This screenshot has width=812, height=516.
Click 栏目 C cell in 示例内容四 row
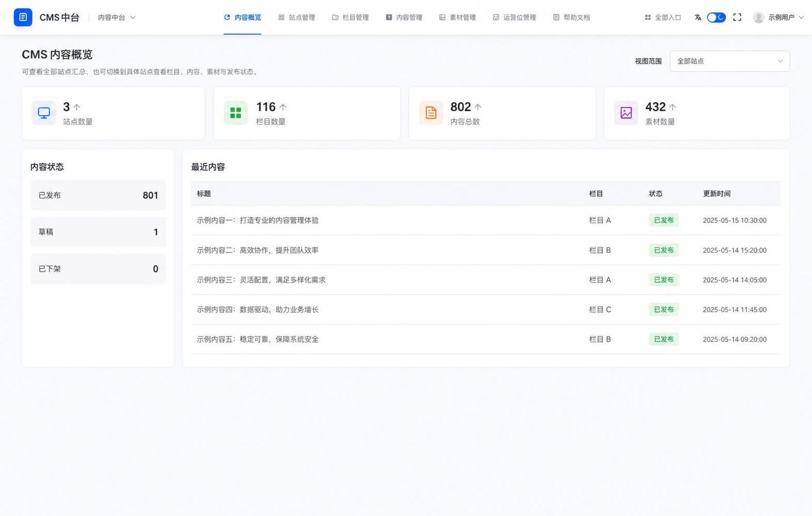(x=600, y=310)
